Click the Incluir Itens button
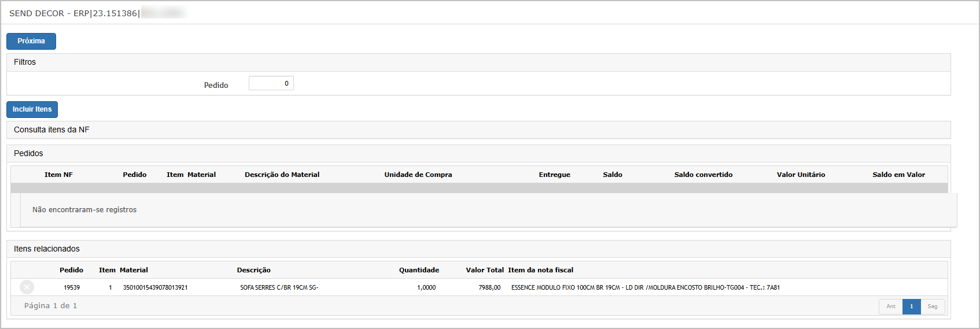Image resolution: width=980 pixels, height=329 pixels. click(x=32, y=109)
